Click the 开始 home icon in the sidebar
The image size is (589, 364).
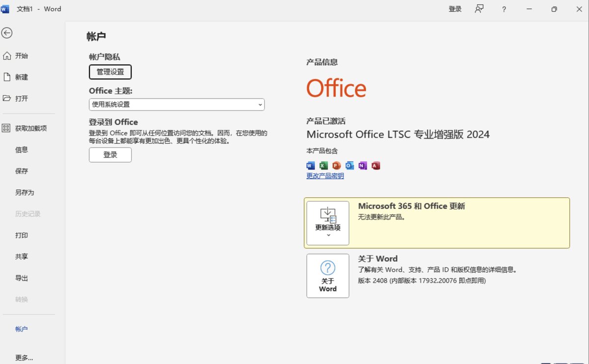(x=7, y=56)
